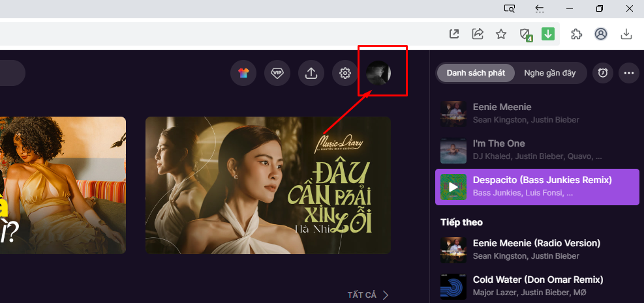Screen dimensions: 644x303
Task: Click in the search field by the t-shirt icon
Action: coord(12,73)
